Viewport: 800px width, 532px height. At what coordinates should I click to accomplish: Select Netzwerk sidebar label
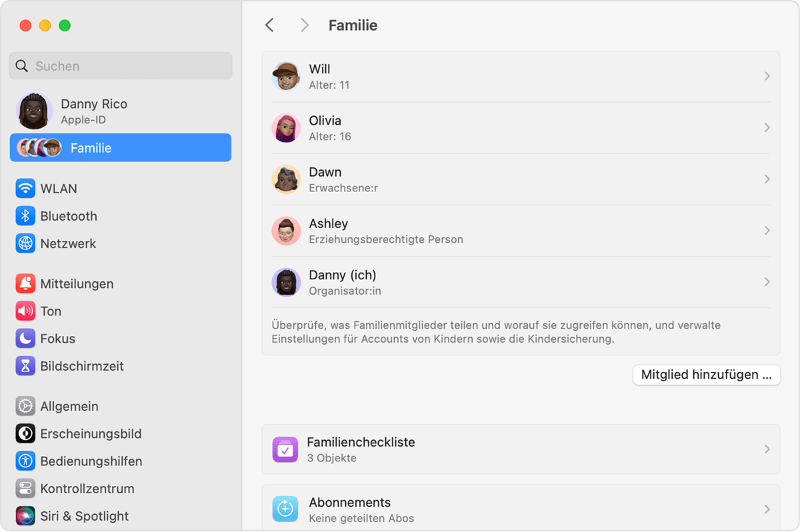pyautogui.click(x=68, y=243)
